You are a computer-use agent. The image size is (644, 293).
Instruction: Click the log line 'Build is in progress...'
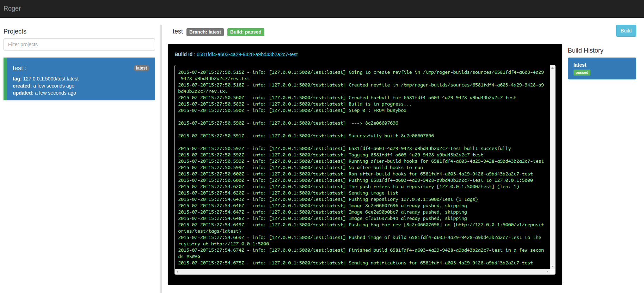click(295, 104)
